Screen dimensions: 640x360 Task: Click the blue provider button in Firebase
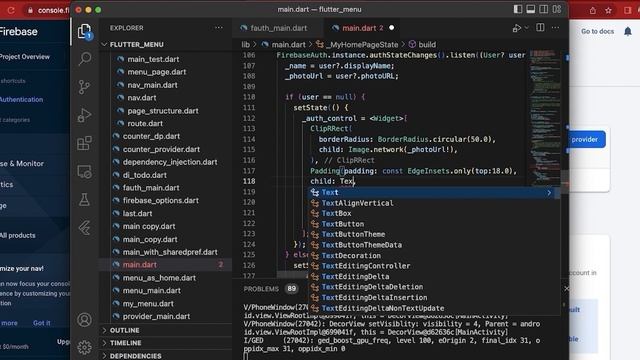pos(585,139)
